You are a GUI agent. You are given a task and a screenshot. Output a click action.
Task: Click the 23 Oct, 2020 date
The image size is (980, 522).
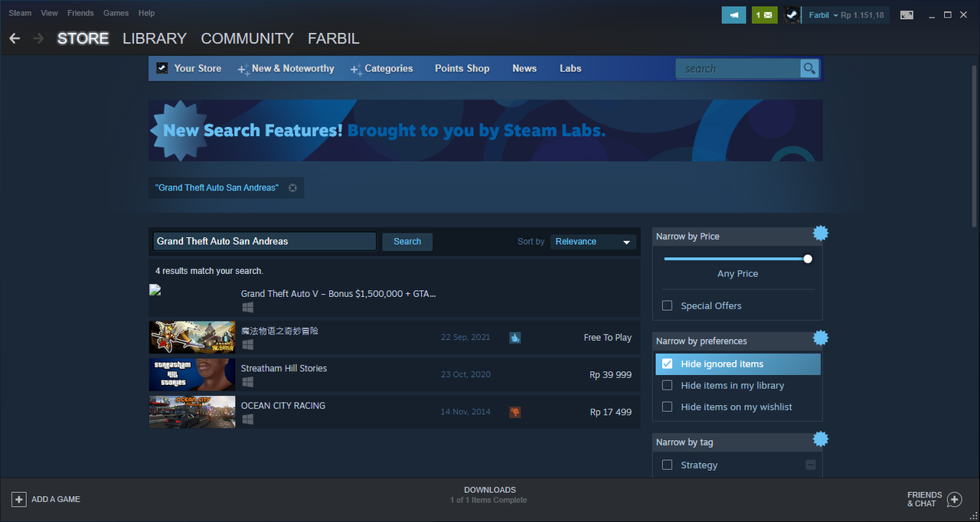pos(465,374)
